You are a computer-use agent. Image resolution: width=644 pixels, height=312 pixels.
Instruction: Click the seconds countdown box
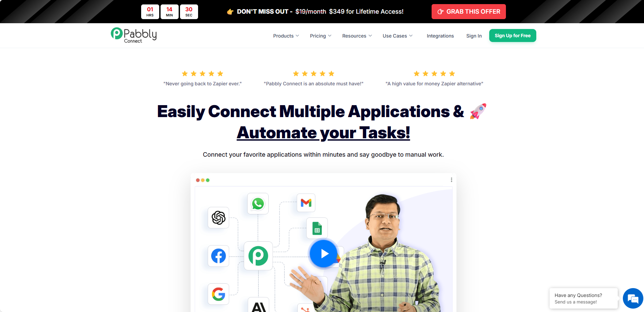click(189, 12)
